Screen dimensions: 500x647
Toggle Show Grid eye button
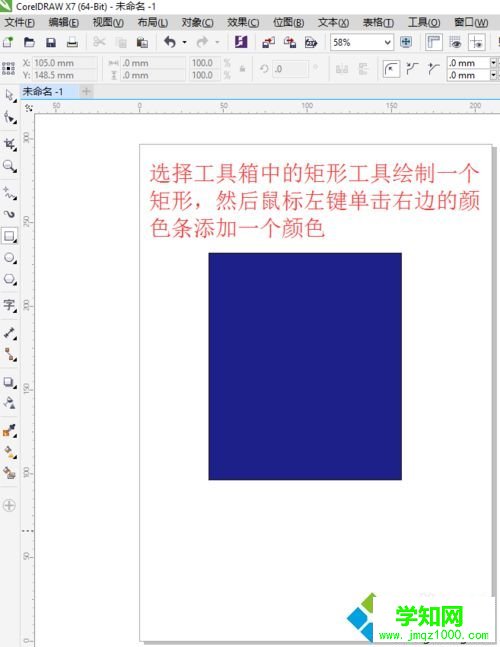[x=455, y=42]
